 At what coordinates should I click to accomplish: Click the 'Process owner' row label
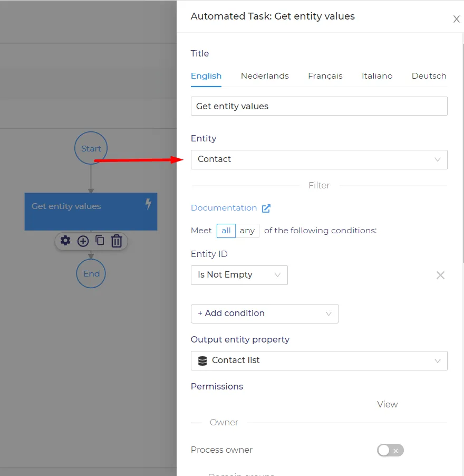pyautogui.click(x=221, y=450)
